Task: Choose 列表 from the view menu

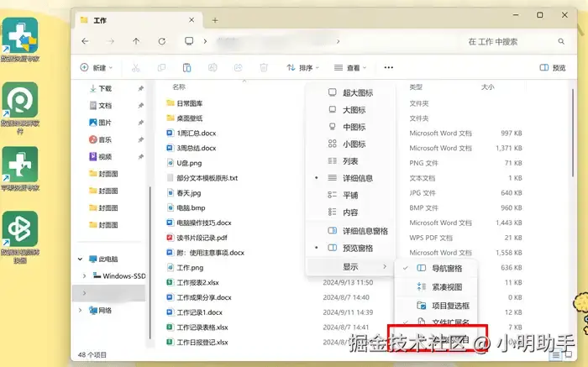Action: coord(350,161)
